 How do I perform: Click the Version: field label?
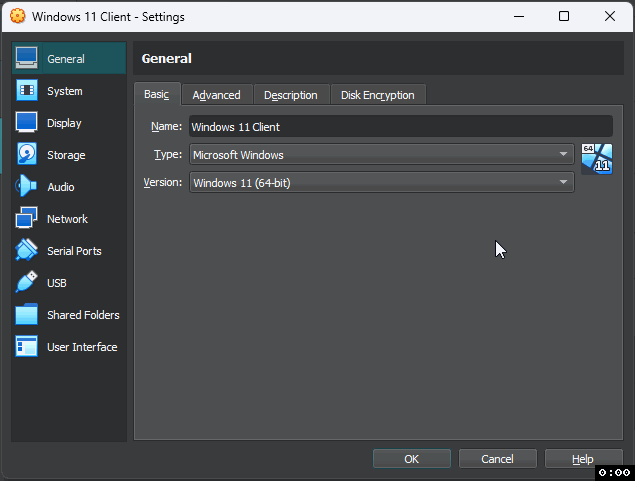tap(163, 182)
